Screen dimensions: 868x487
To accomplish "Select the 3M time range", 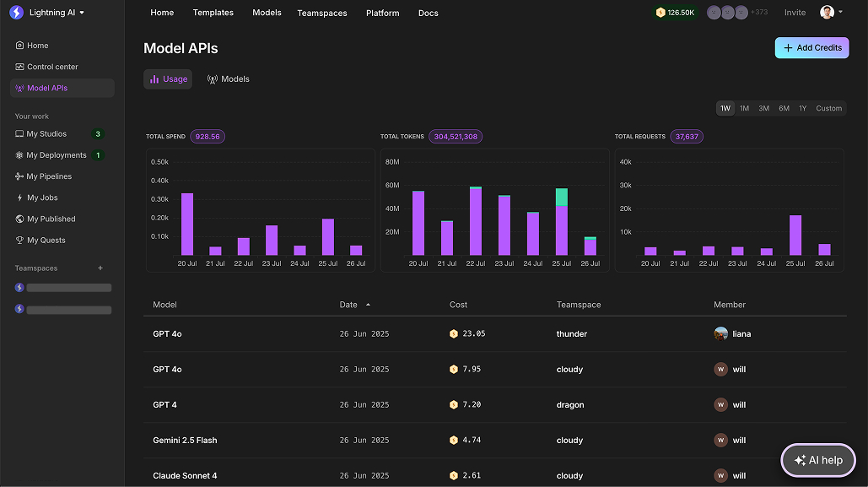I will tap(764, 109).
